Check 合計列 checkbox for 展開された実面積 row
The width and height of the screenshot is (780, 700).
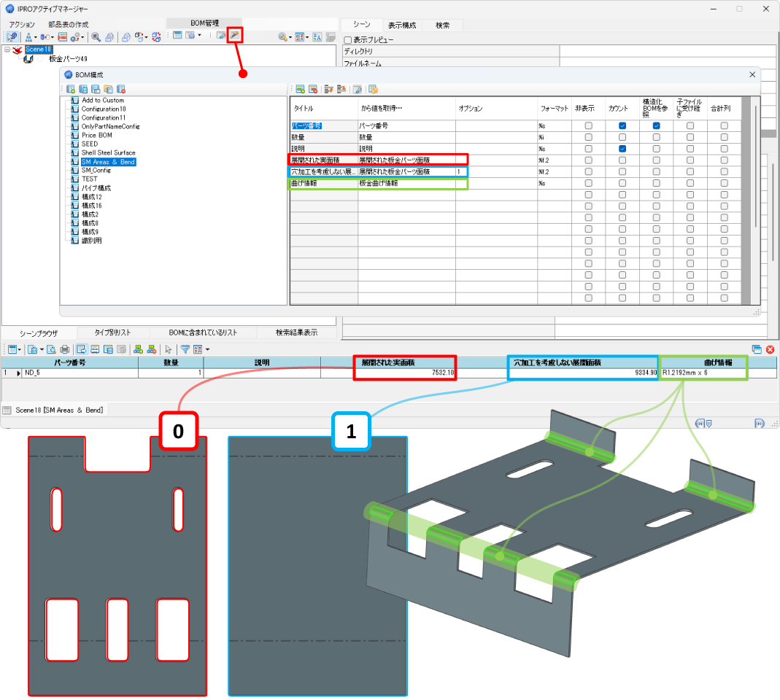[x=724, y=160]
